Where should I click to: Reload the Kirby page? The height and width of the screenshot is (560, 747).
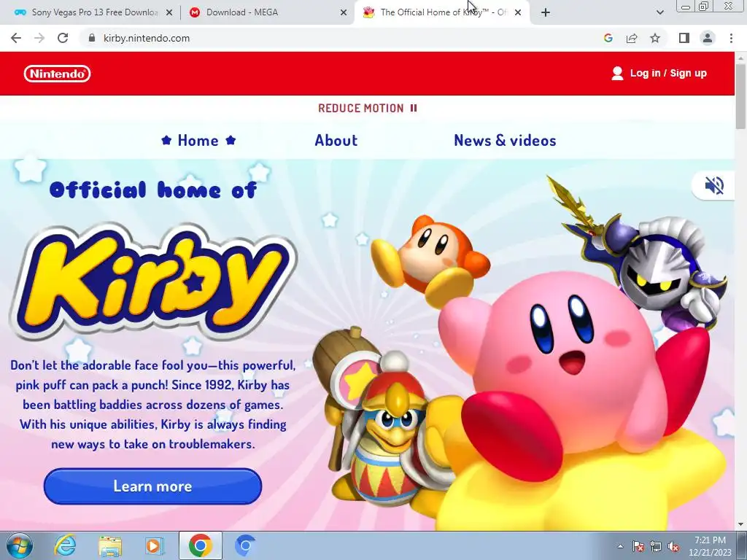[63, 38]
